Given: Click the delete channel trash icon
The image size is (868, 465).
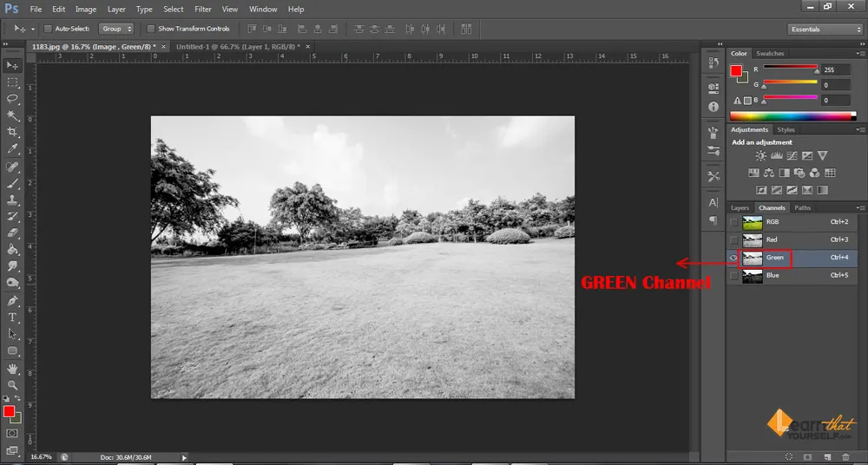Looking at the screenshot, I should pos(845,456).
